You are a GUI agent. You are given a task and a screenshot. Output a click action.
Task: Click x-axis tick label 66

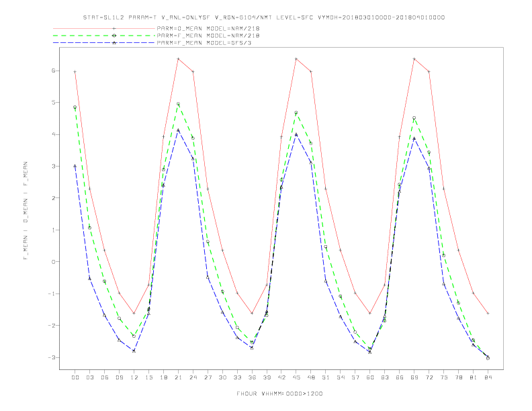point(400,377)
